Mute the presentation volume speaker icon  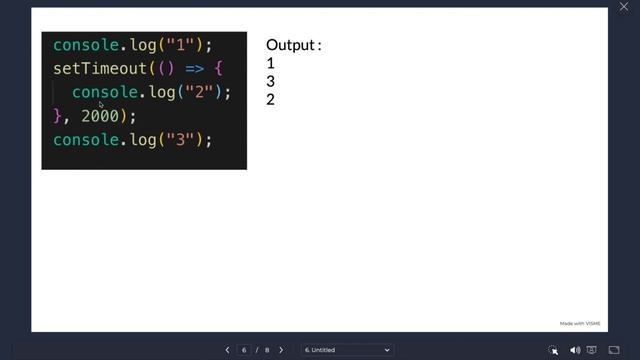pos(575,350)
